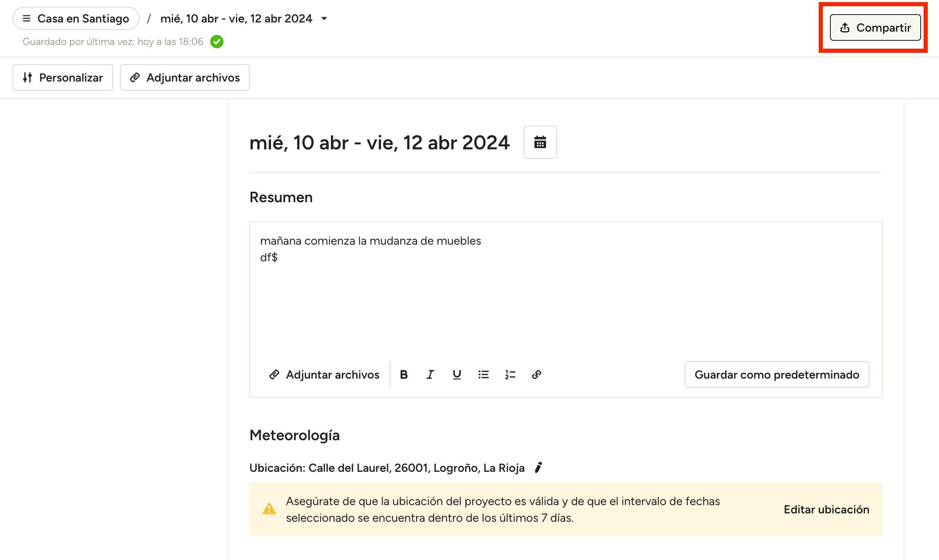Image resolution: width=939 pixels, height=560 pixels.
Task: Follow the Editar ubicación link
Action: [x=826, y=509]
